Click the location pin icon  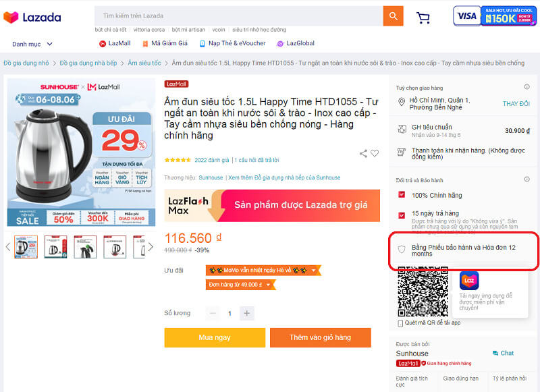click(401, 102)
